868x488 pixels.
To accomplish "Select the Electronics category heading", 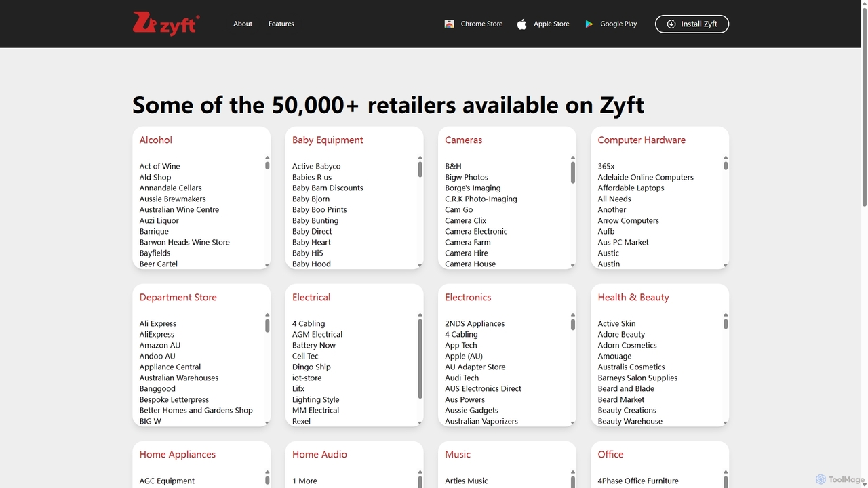I will point(468,297).
